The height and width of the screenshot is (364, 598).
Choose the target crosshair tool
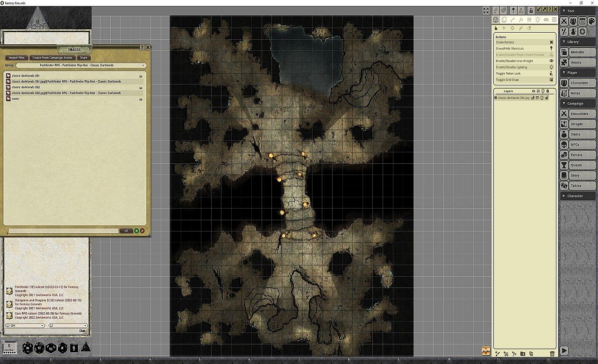(513, 28)
